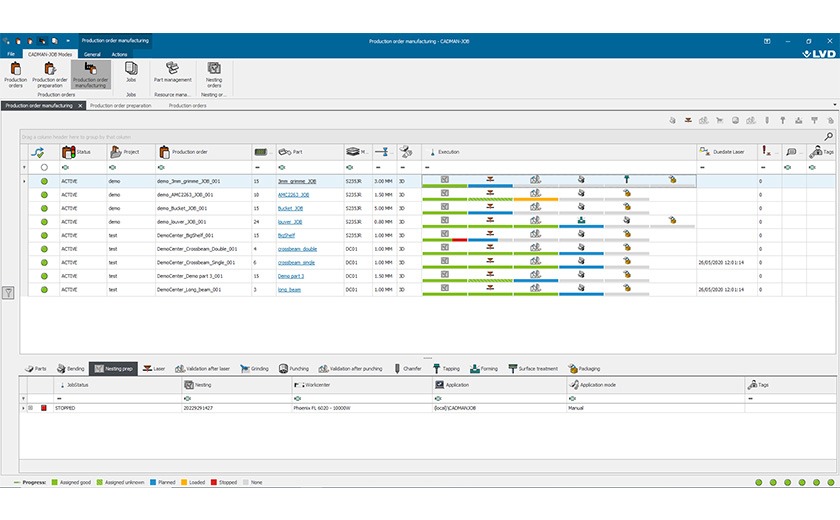Click nesting step icon in demo_3mm_grimme_JOB_001 row
This screenshot has height=520, width=840.
445,179
